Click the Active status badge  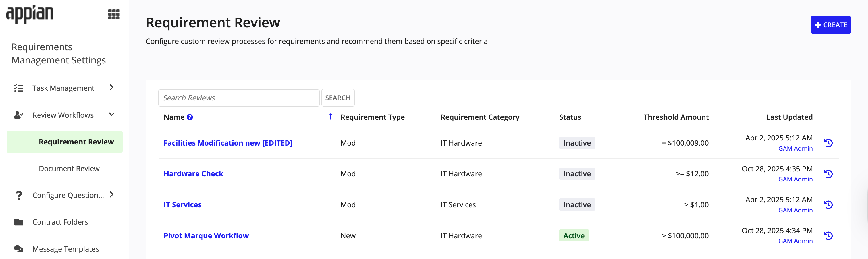tap(574, 236)
